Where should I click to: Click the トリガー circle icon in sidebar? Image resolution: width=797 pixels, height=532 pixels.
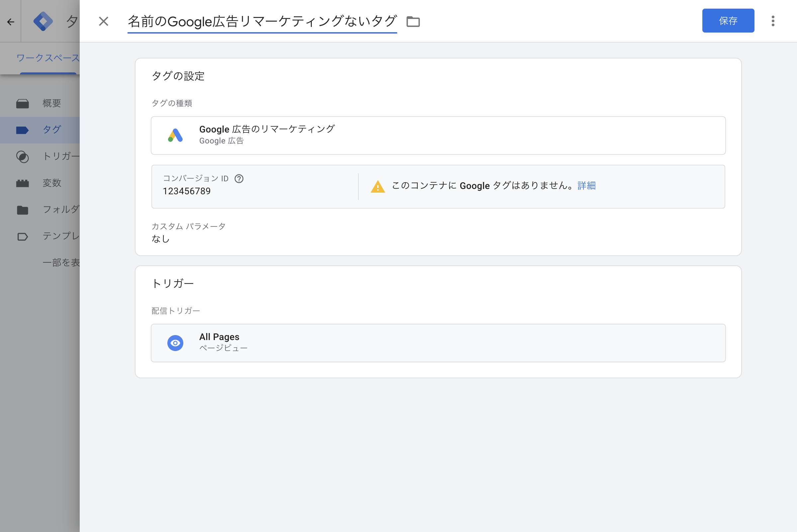tap(22, 157)
